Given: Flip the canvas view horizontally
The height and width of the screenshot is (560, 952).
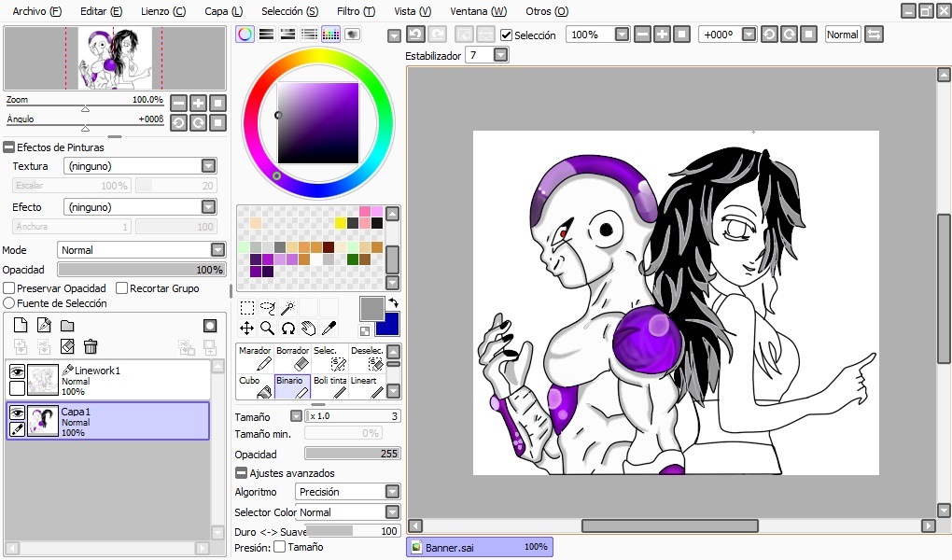Looking at the screenshot, I should point(874,35).
